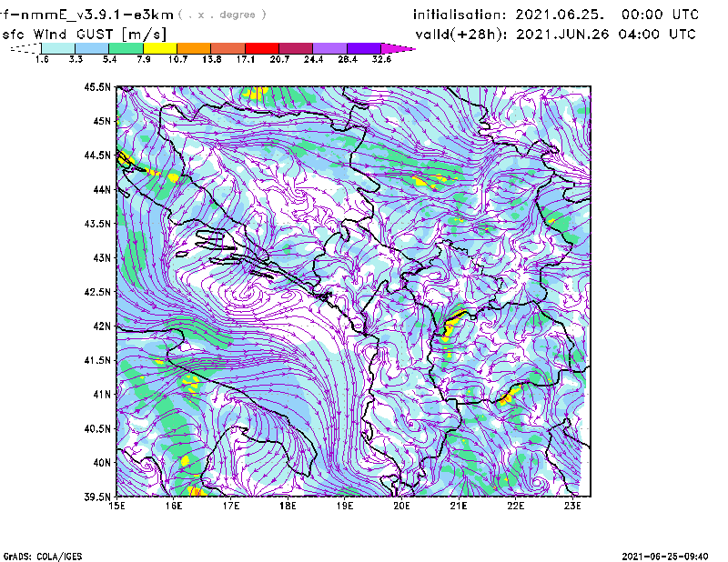Click the dashed white arrow at colorbar start
Viewport: 728px width, 562px height.
click(25, 48)
